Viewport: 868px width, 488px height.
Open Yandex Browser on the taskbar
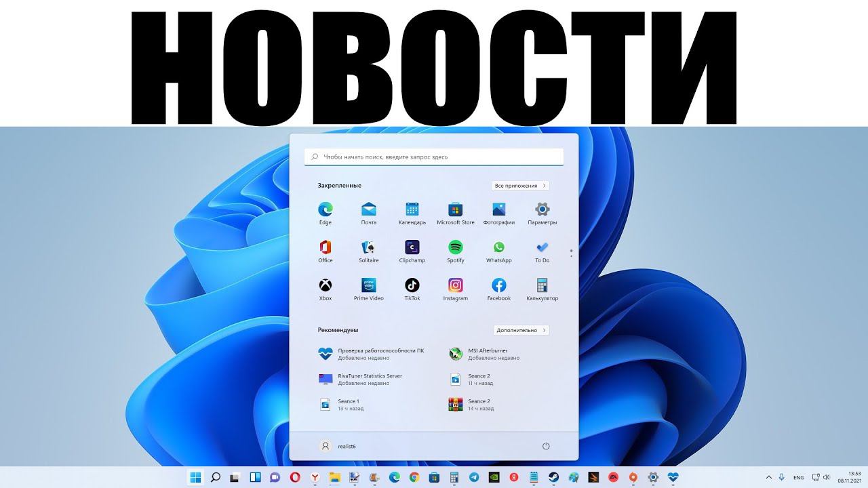(315, 477)
